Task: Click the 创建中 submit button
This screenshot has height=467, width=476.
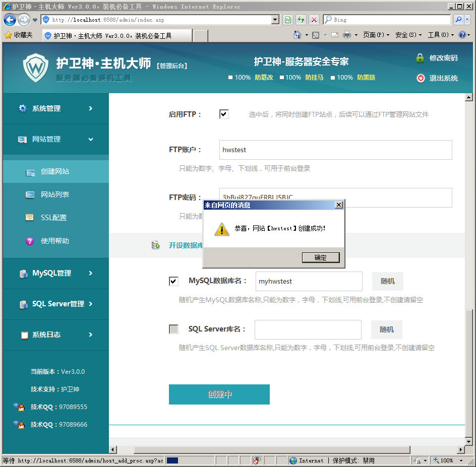Action: click(219, 394)
